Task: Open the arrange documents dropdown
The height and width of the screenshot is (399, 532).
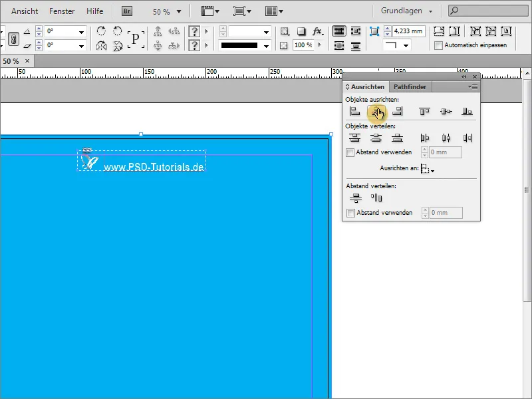Action: click(274, 11)
